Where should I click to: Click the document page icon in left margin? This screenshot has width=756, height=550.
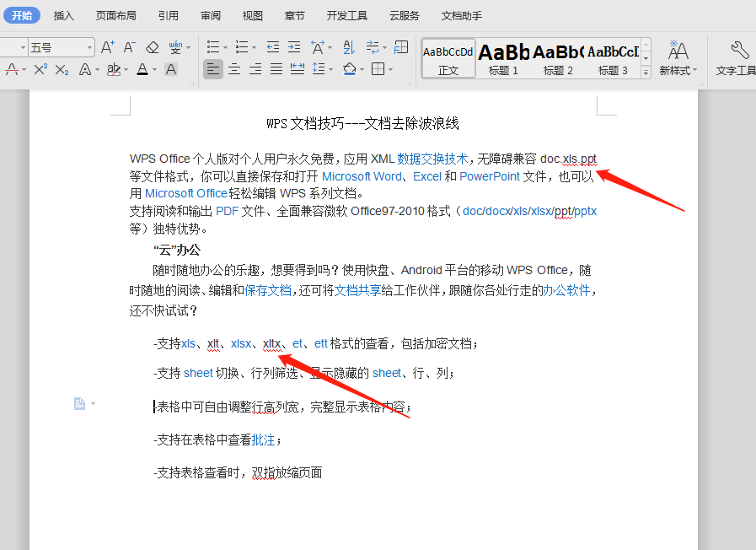click(79, 403)
